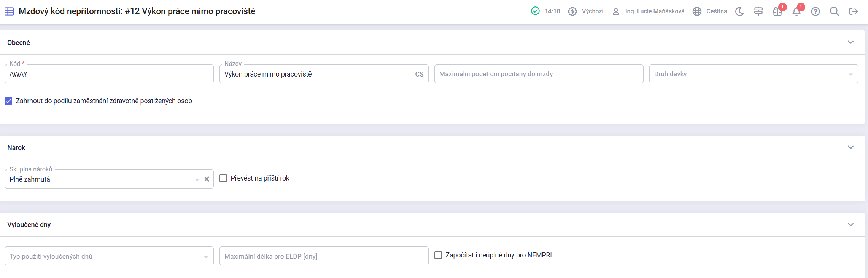Click the search magnifier icon
This screenshot has height=278, width=868.
[x=835, y=11]
